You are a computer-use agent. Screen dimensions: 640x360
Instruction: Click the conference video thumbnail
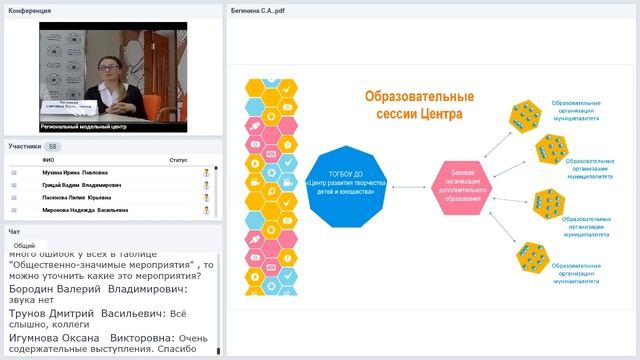(x=113, y=77)
